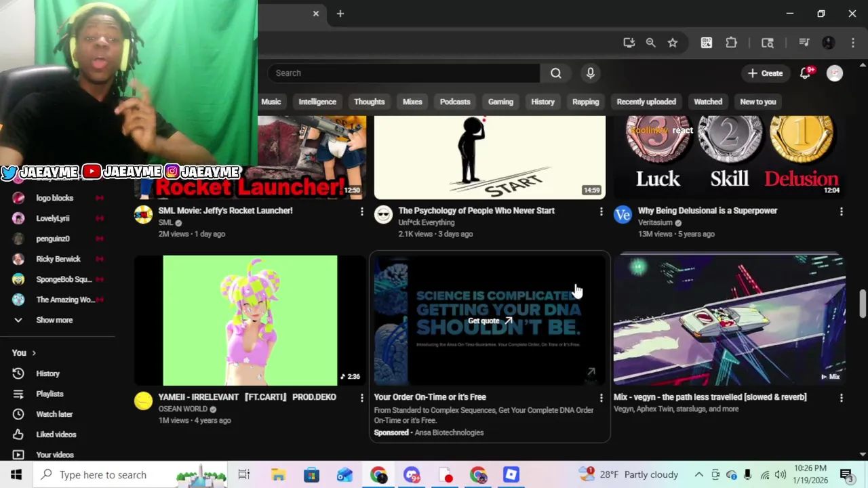Open more options for the sponsored DNA ad

(x=601, y=398)
